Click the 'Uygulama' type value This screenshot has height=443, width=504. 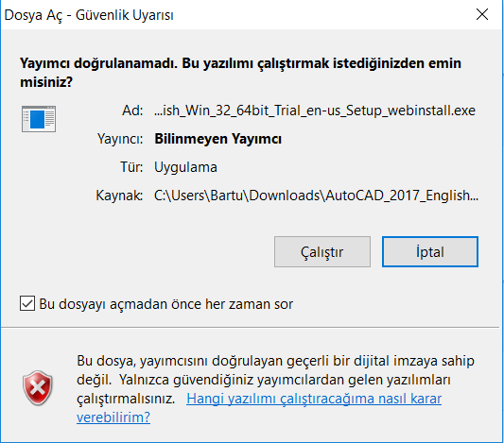[x=185, y=167]
